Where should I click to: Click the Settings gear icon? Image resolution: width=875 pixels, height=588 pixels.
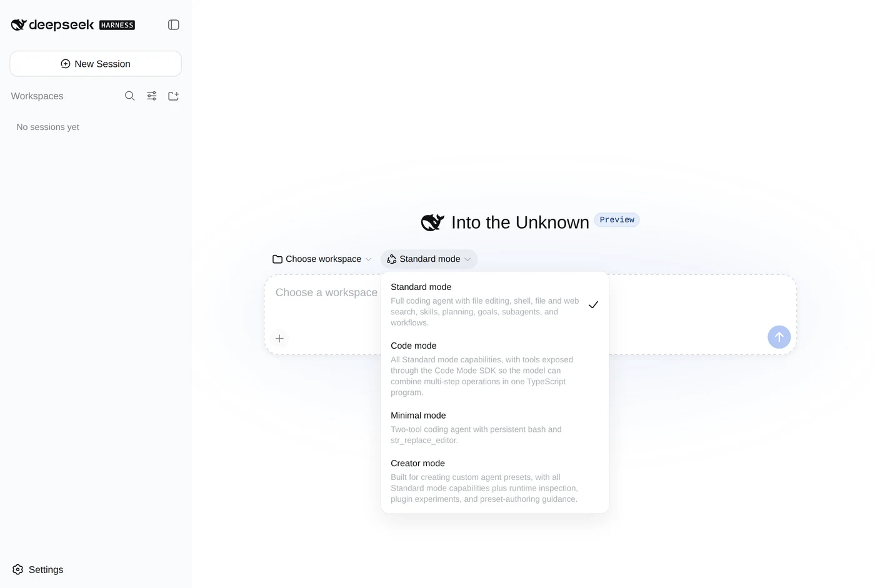click(17, 569)
